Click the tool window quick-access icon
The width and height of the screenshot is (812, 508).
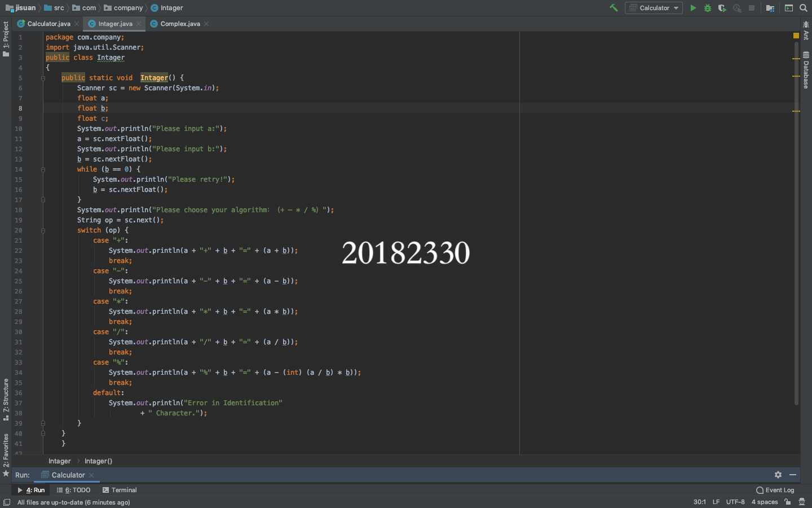(x=6, y=502)
